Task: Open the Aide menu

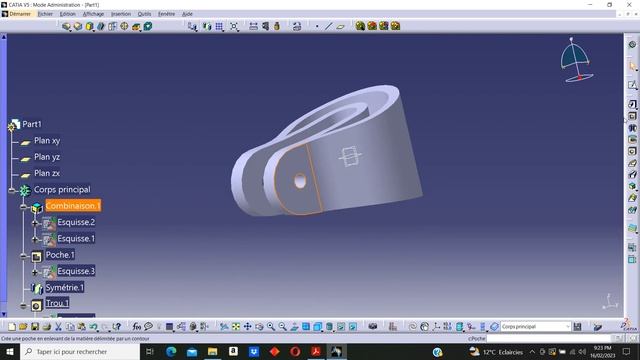Action: coord(187,14)
